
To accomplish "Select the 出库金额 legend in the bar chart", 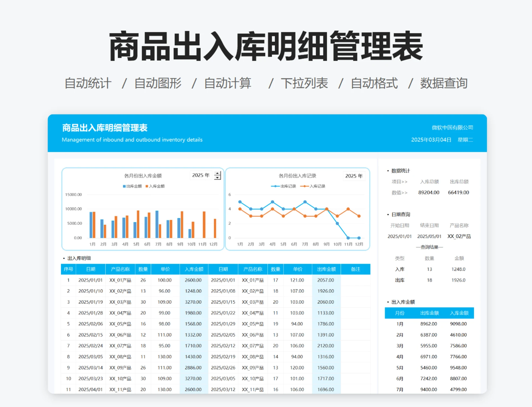I will point(132,186).
